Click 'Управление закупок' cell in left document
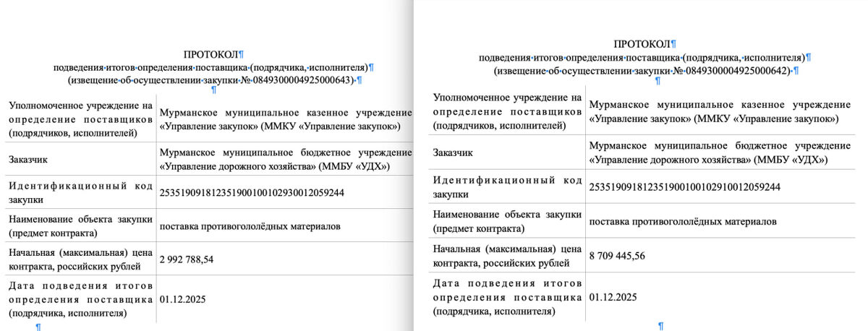Screen dimensions: 868x331 pos(285,119)
